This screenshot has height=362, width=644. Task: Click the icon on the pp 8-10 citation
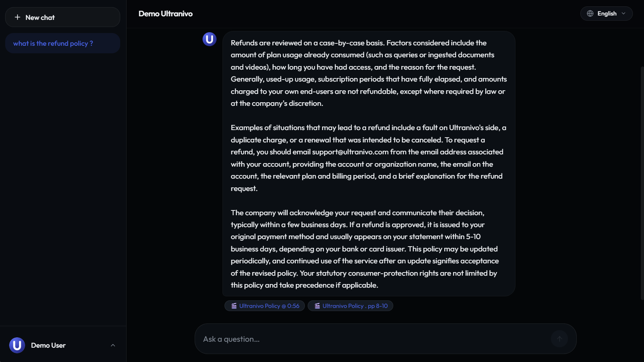[317, 306]
